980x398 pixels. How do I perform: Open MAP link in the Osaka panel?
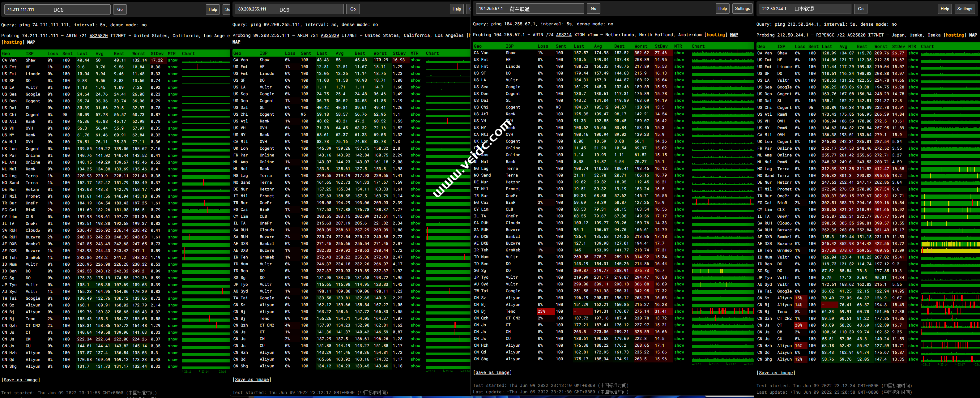click(973, 35)
